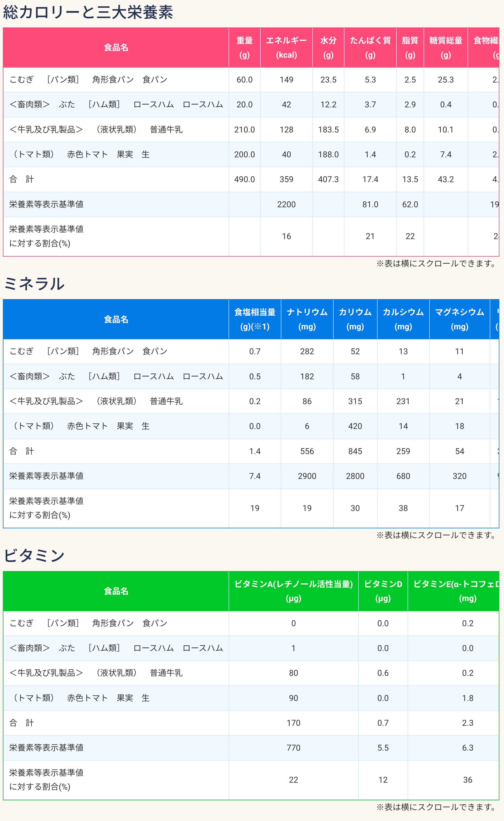Image resolution: width=504 pixels, height=821 pixels.
Task: Click 食パン row name in mineral table
Action: coord(88,351)
